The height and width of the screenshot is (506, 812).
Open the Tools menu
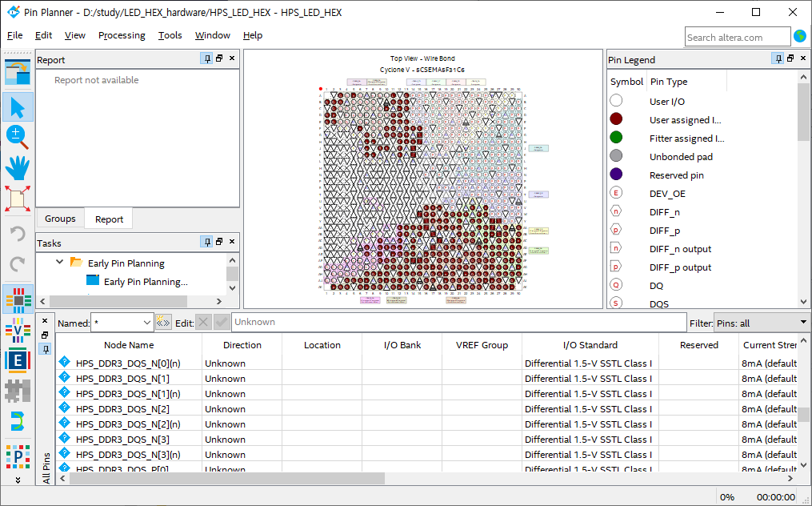click(x=170, y=35)
